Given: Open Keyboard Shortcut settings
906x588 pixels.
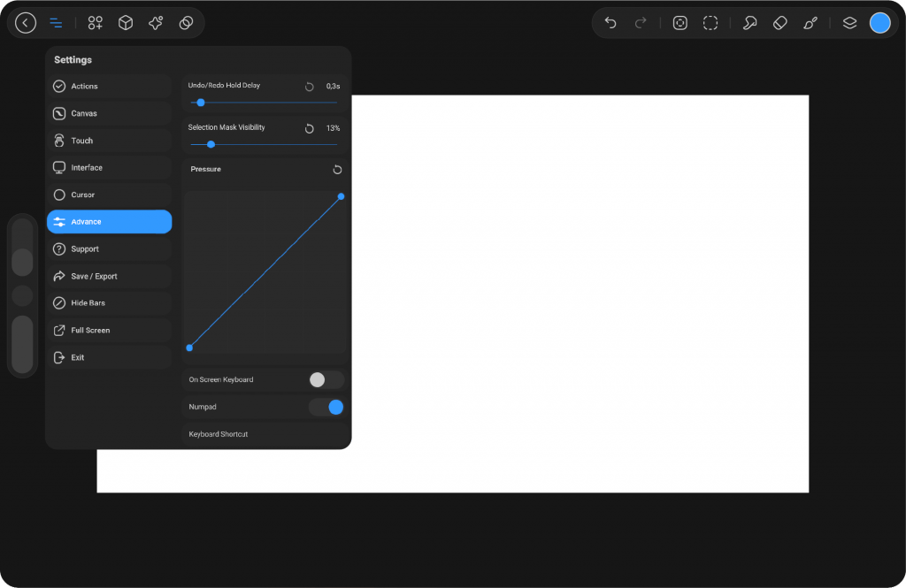Looking at the screenshot, I should [x=264, y=434].
